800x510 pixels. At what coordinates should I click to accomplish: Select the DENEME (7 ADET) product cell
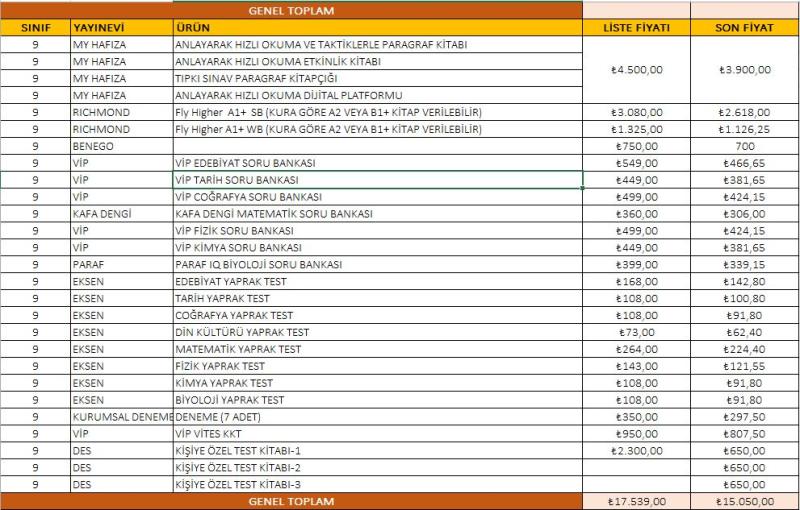click(378, 417)
